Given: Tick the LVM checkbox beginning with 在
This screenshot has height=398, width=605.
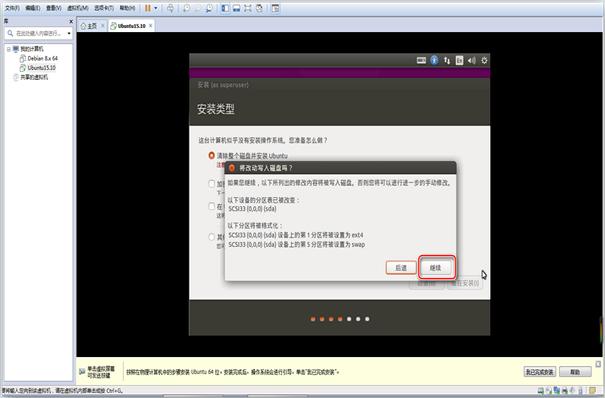Looking at the screenshot, I should pos(211,206).
